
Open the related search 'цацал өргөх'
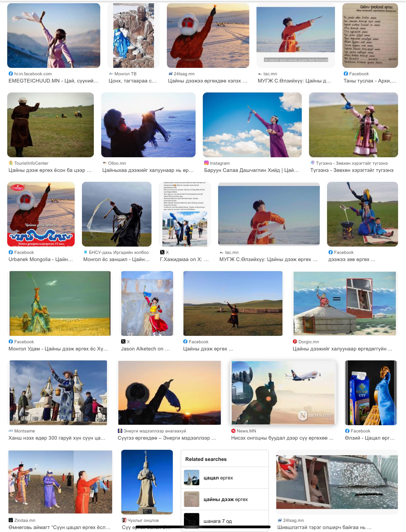point(225,478)
